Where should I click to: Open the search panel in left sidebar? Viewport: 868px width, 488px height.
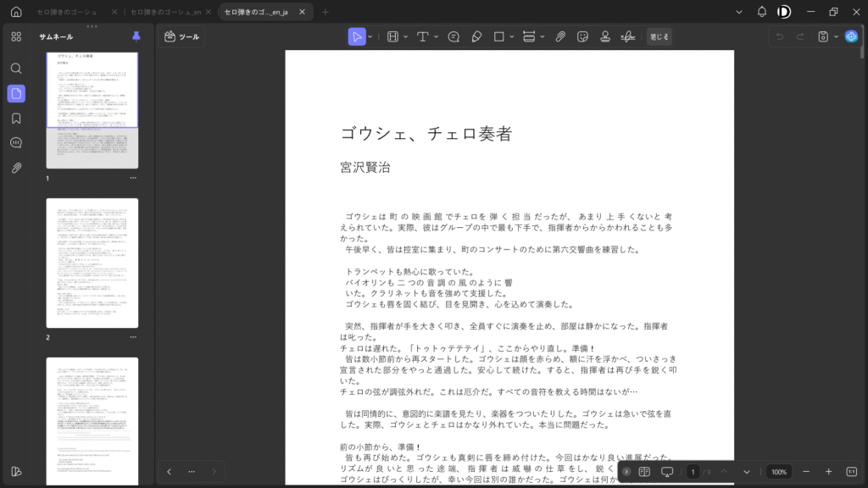click(x=16, y=68)
